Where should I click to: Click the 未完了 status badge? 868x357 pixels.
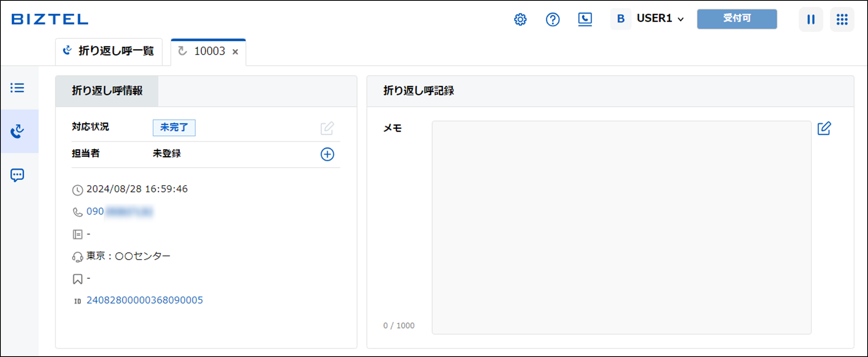coord(174,128)
